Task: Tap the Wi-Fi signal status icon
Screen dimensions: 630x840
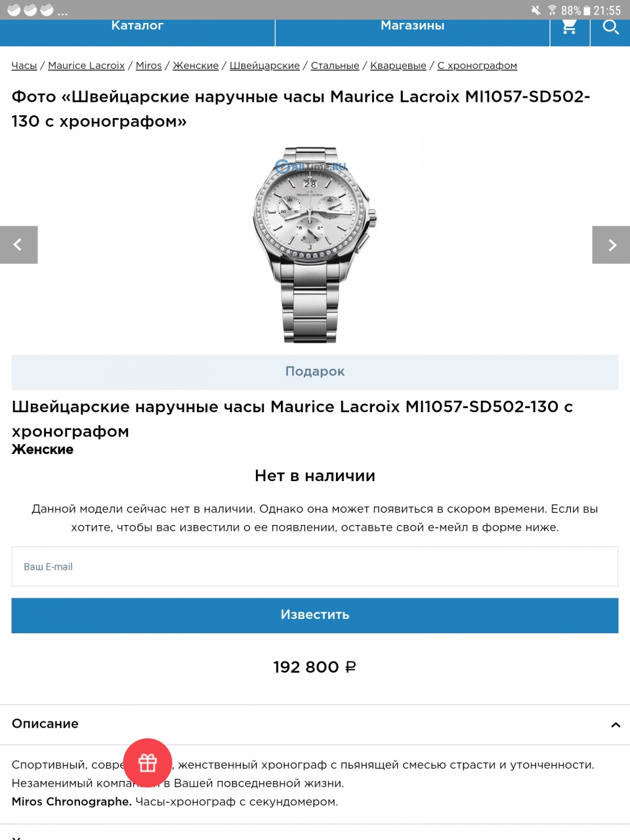Action: click(552, 10)
